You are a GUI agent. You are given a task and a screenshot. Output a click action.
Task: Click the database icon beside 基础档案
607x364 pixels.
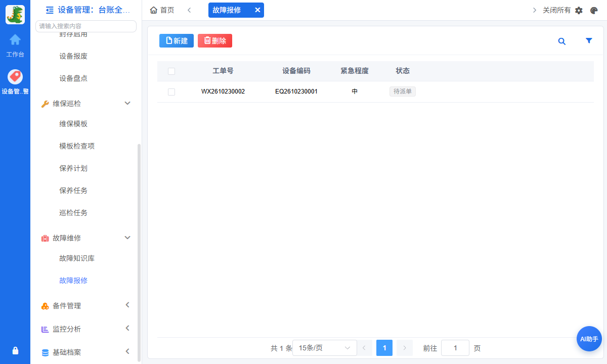45,352
